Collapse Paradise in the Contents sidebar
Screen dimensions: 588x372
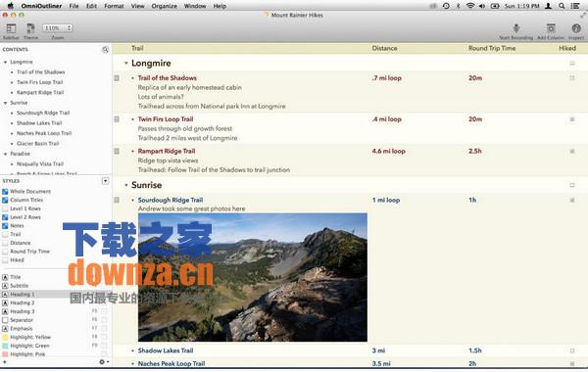(5, 154)
